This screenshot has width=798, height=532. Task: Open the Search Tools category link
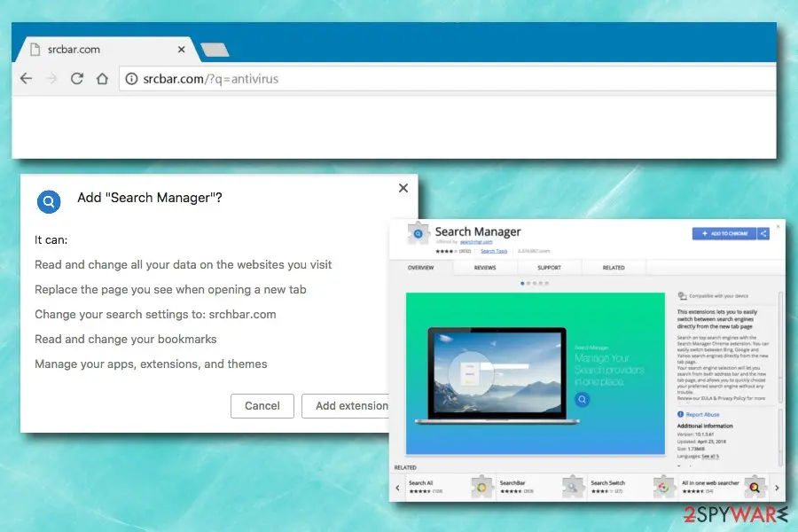(x=494, y=251)
